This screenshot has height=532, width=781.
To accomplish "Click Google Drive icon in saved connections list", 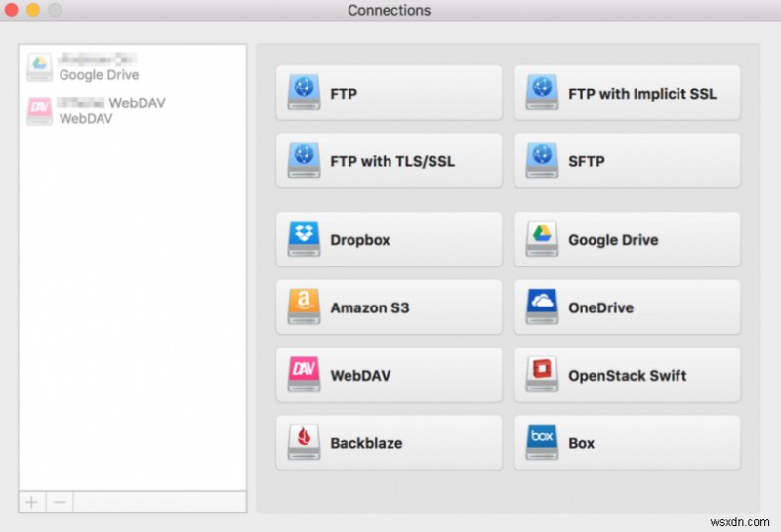I will [x=40, y=67].
